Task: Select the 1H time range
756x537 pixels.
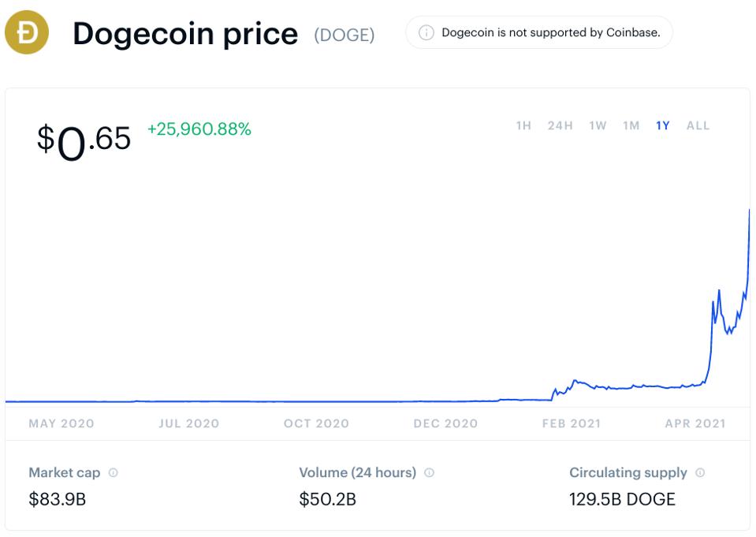Action: click(523, 125)
